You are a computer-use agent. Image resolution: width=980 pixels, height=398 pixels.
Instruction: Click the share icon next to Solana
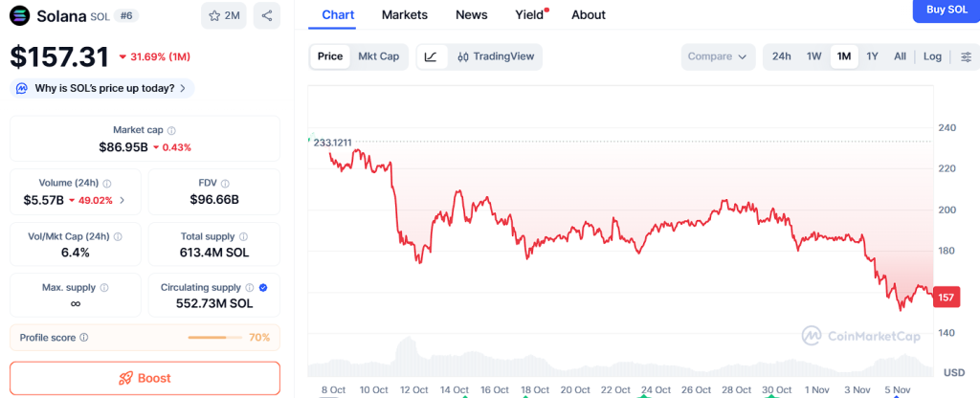point(267,15)
